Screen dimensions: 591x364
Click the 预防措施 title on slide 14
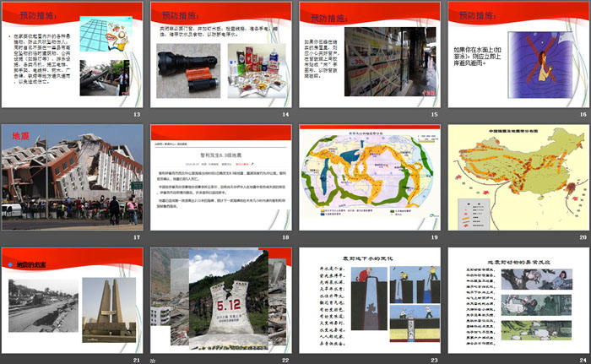tap(181, 15)
